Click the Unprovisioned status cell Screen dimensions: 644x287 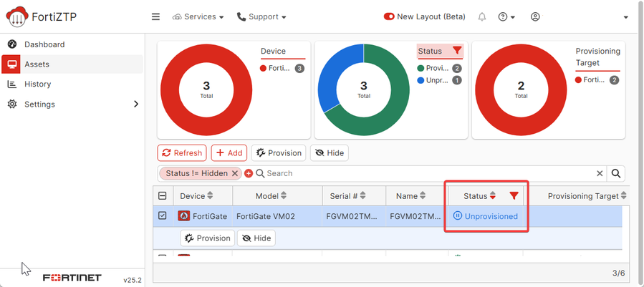point(486,216)
